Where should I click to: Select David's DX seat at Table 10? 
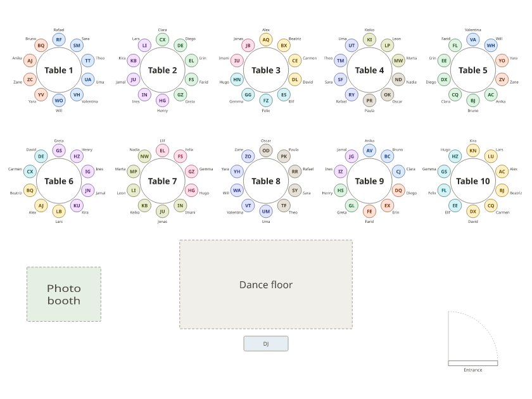click(472, 212)
